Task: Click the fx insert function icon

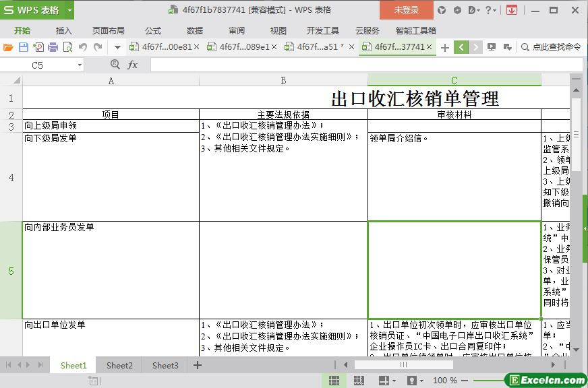Action: tap(133, 65)
